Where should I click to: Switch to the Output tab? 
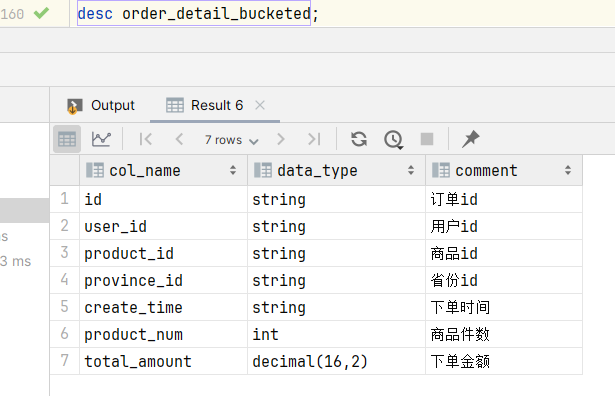(101, 105)
